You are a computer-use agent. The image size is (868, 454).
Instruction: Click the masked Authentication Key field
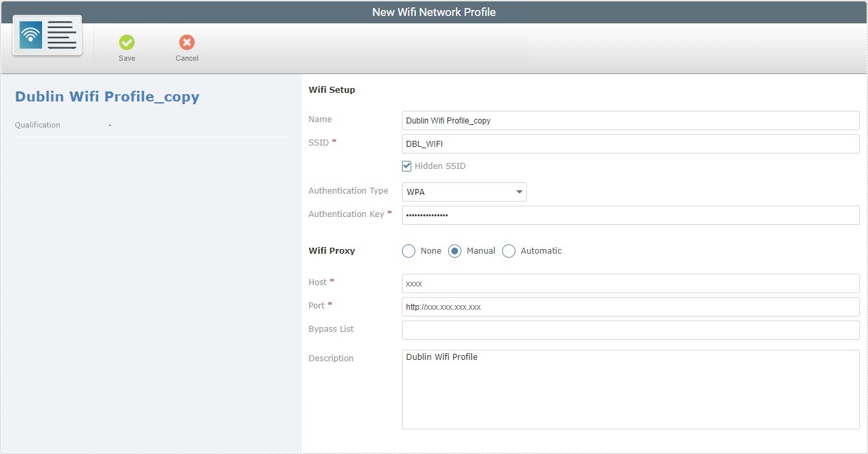(x=630, y=215)
